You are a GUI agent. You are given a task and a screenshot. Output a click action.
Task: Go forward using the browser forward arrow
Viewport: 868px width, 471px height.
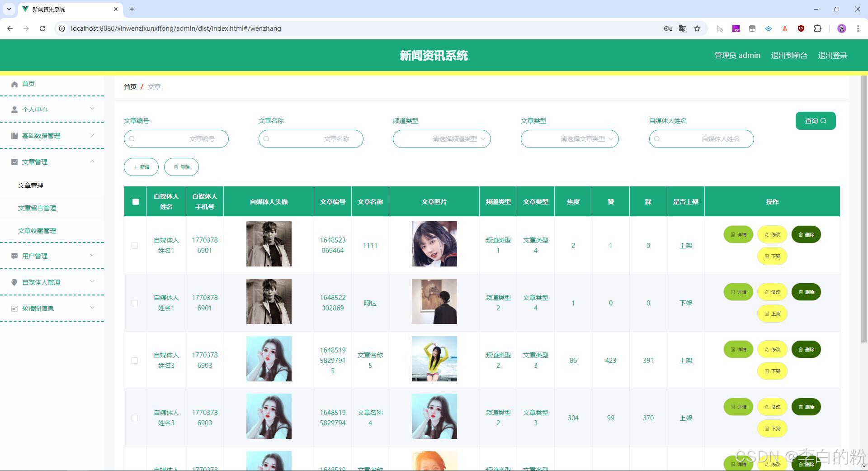(26, 29)
